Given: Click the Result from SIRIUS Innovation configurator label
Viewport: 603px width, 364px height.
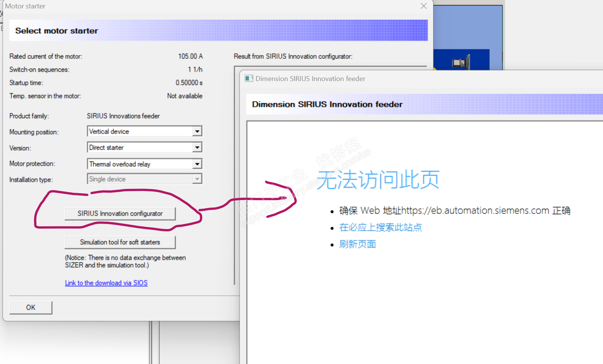Looking at the screenshot, I should pyautogui.click(x=293, y=56).
